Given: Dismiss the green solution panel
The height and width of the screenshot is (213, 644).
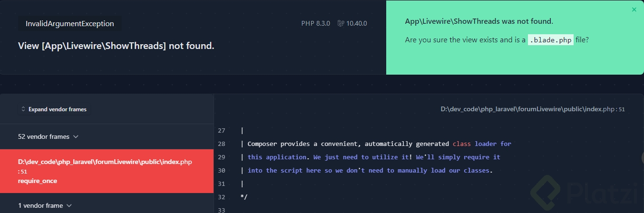Looking at the screenshot, I should coord(634,10).
